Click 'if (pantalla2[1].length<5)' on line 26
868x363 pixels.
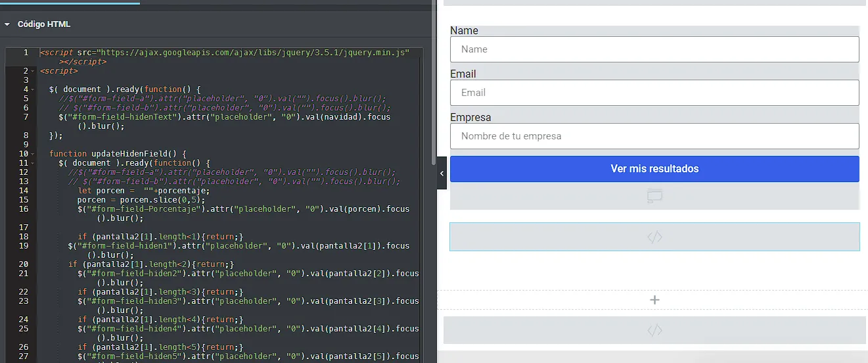point(160,347)
